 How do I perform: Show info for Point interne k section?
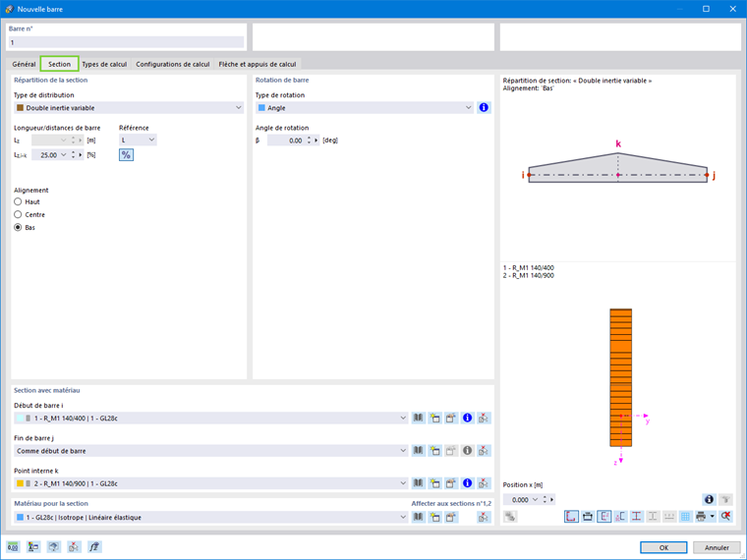(x=467, y=482)
